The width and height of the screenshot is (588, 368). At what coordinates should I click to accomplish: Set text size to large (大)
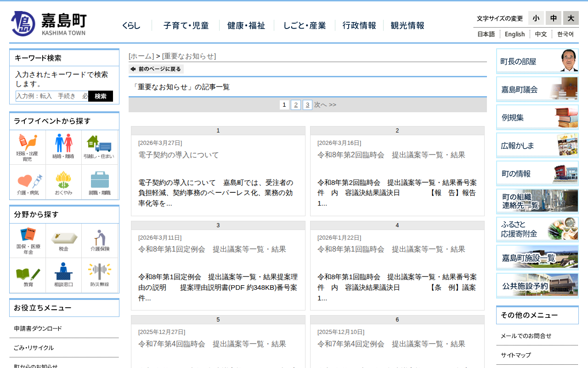(x=571, y=18)
